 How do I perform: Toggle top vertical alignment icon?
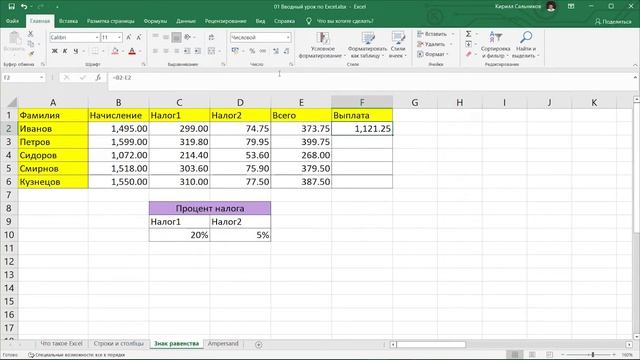(155, 37)
